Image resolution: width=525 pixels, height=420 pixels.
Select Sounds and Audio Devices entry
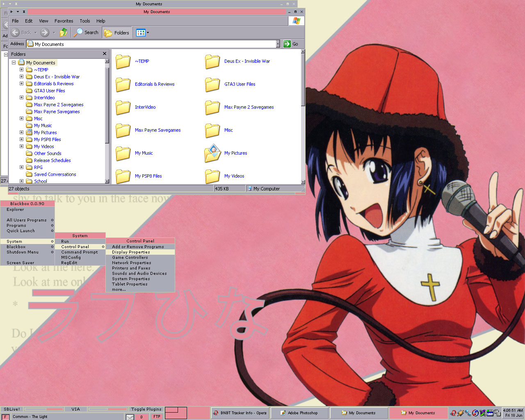tap(140, 274)
